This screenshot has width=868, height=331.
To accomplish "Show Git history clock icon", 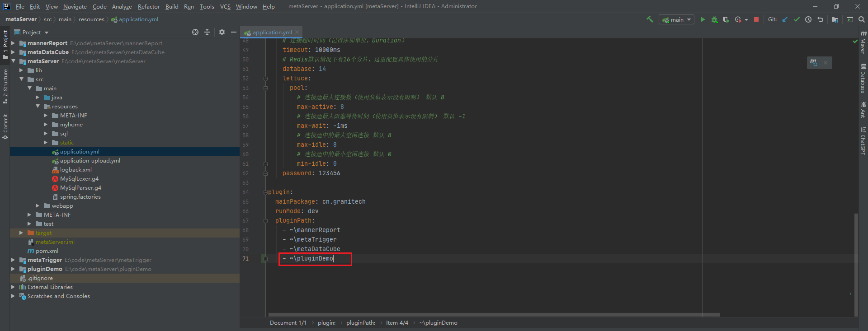I will coord(808,19).
